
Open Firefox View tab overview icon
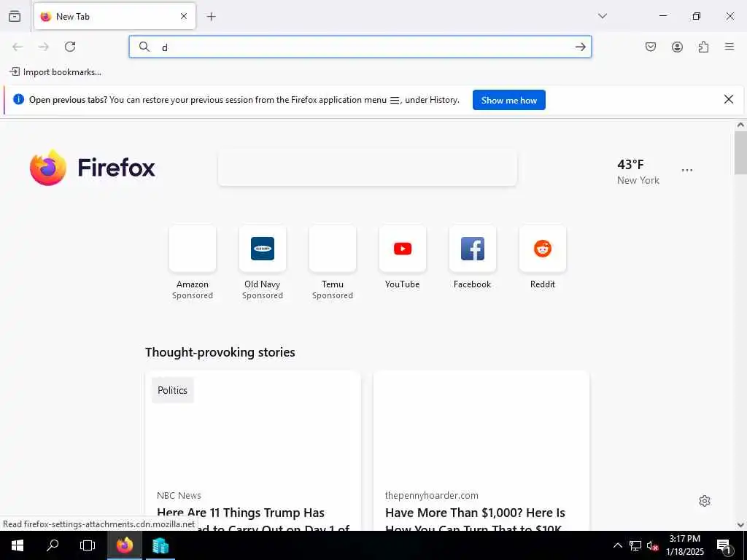15,17
